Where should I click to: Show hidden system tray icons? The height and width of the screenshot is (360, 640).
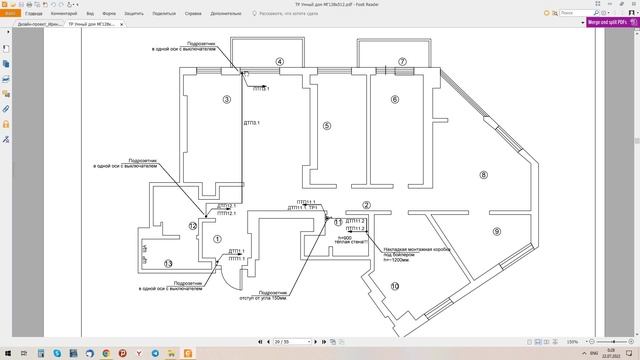(x=584, y=353)
